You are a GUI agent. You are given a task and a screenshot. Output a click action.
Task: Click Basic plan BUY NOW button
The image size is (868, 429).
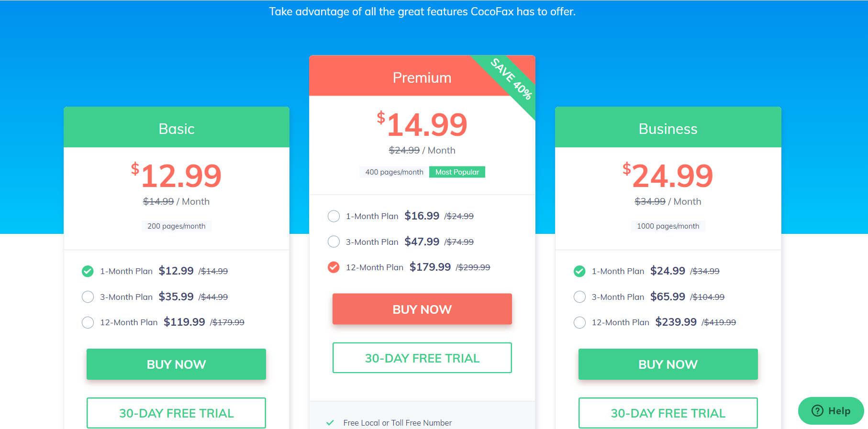pyautogui.click(x=176, y=364)
